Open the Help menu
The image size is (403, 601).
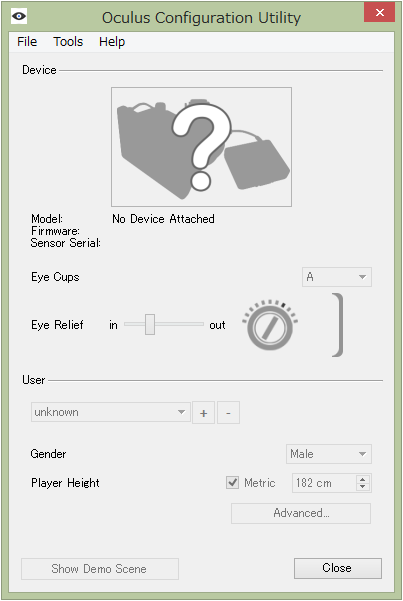112,41
